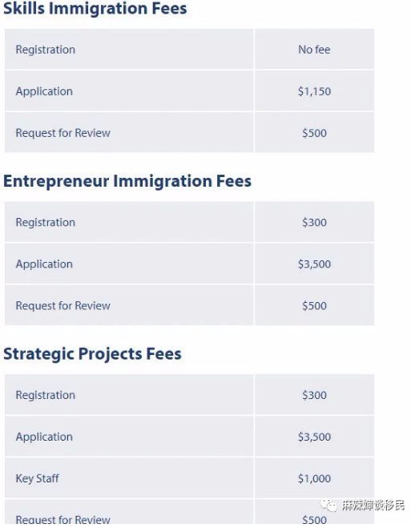This screenshot has width=411, height=532.
Task: Click Request for Review under Skills Immigration
Action: (x=62, y=133)
